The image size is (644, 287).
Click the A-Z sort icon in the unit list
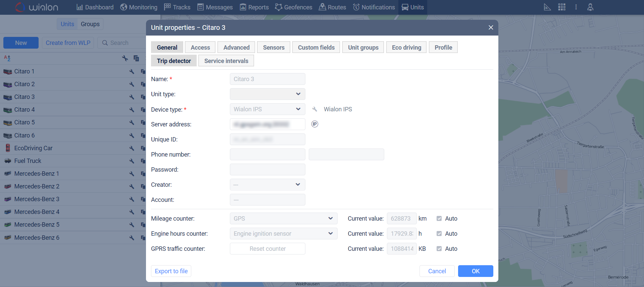coord(7,58)
